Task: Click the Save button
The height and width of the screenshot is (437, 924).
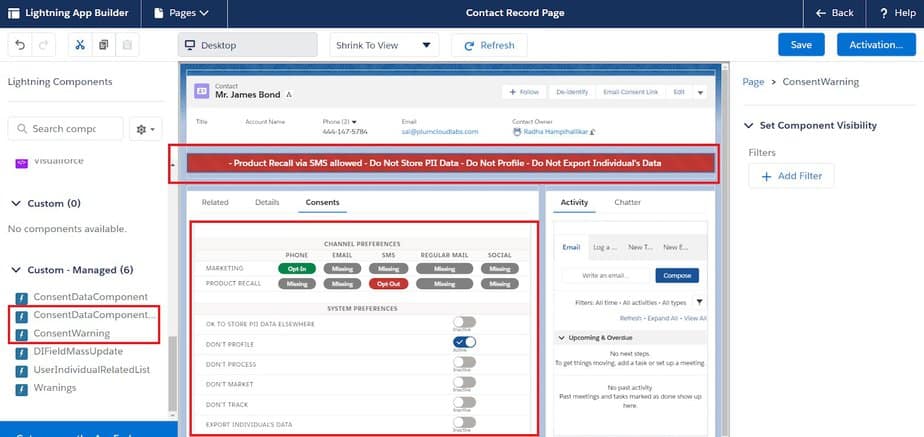Action: 801,45
